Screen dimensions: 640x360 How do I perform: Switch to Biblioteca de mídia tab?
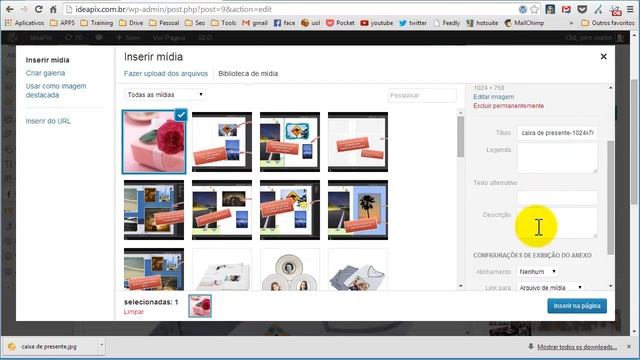(248, 74)
